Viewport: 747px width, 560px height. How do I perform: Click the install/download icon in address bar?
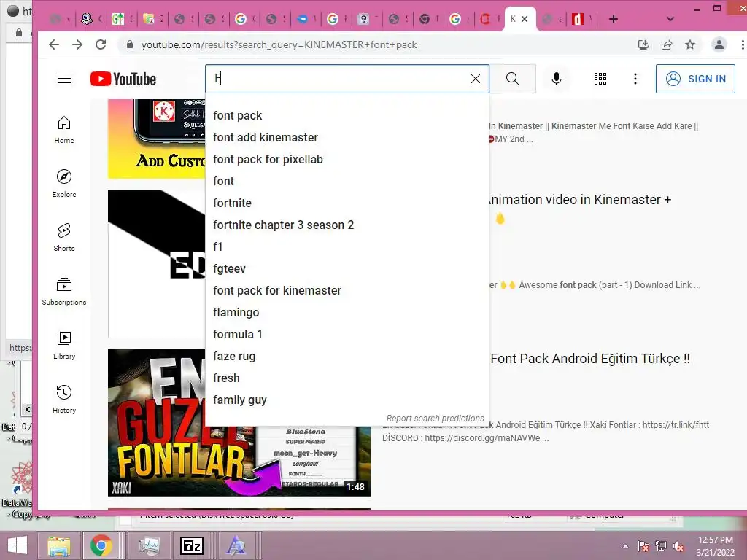click(643, 44)
